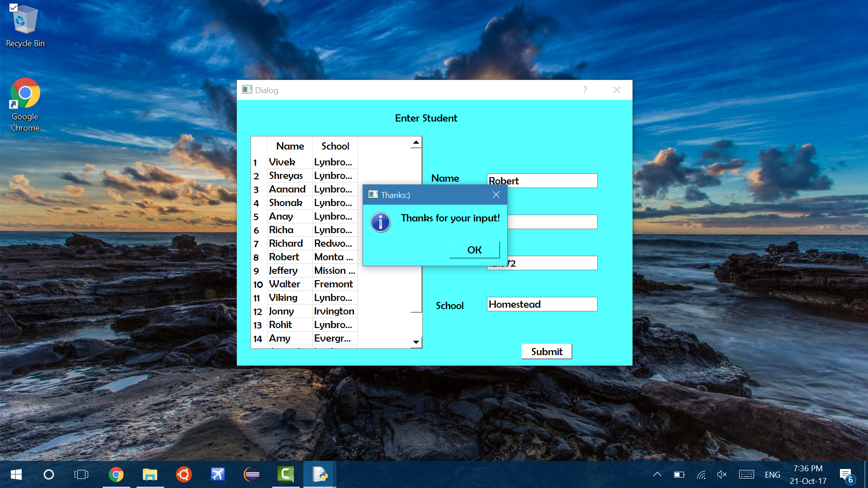Click the School input field
The image size is (868, 488).
(x=542, y=304)
